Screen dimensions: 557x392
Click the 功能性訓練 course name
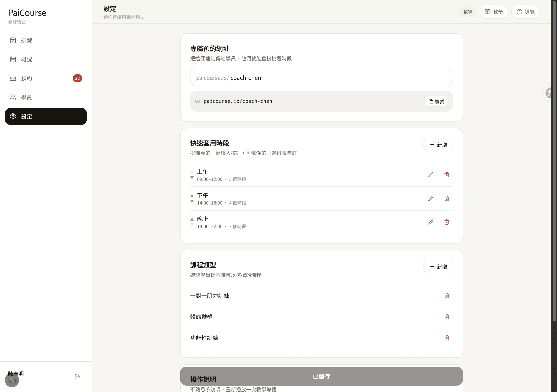[204, 338]
